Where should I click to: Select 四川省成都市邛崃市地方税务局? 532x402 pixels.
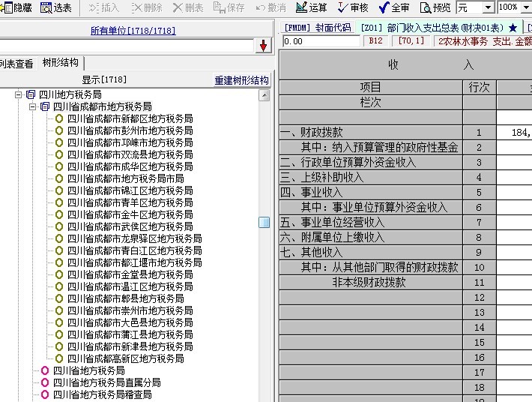pos(130,142)
